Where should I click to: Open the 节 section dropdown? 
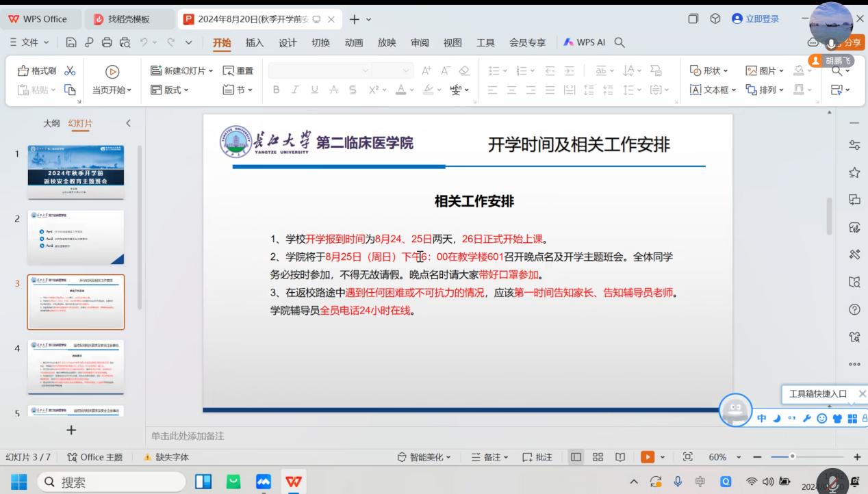(x=238, y=90)
